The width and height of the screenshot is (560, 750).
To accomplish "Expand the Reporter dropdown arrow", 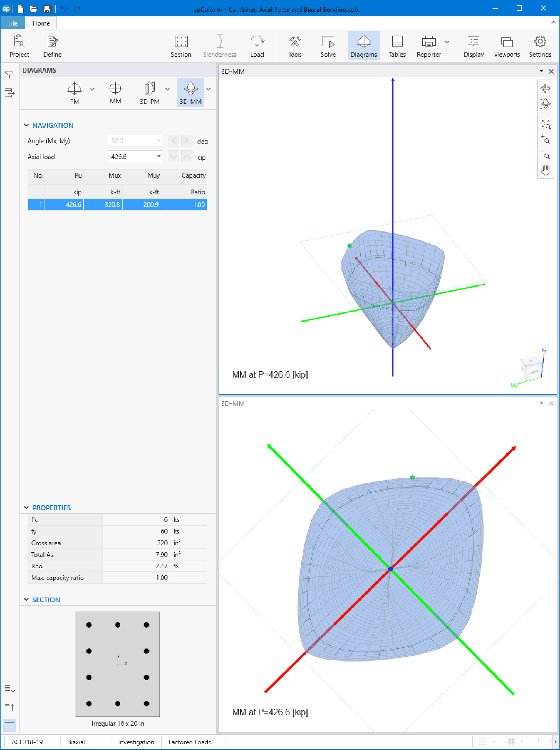I will point(447,42).
